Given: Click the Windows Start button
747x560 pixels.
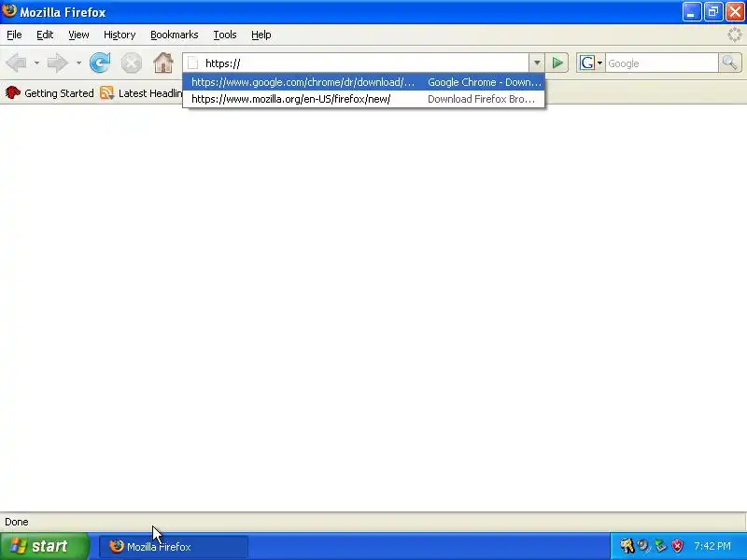Looking at the screenshot, I should point(45,546).
